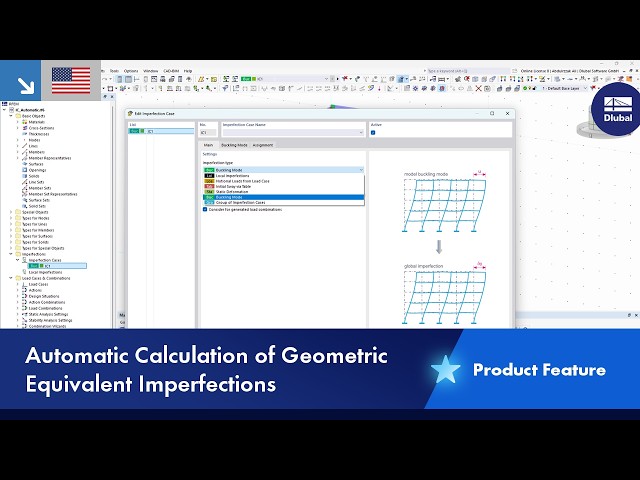This screenshot has height=480, width=640.
Task: Select the Types for Surfaces tree item
Action: [x=37, y=236]
